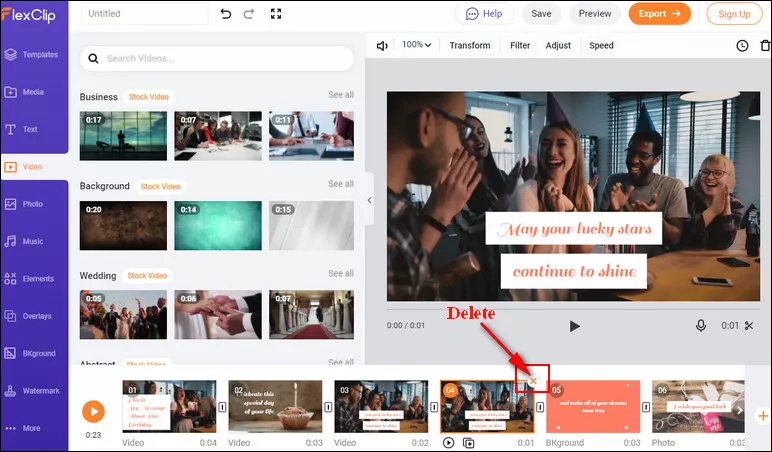
Task: Open the 100% zoom dropdown
Action: (x=417, y=45)
